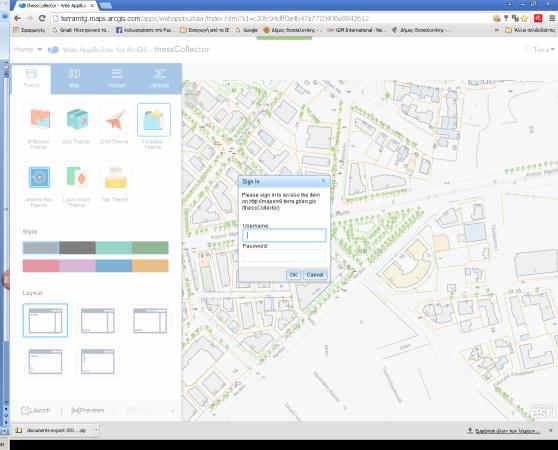This screenshot has width=558, height=450.
Task: Click the Password field in Sign in dialog
Action: point(284,256)
